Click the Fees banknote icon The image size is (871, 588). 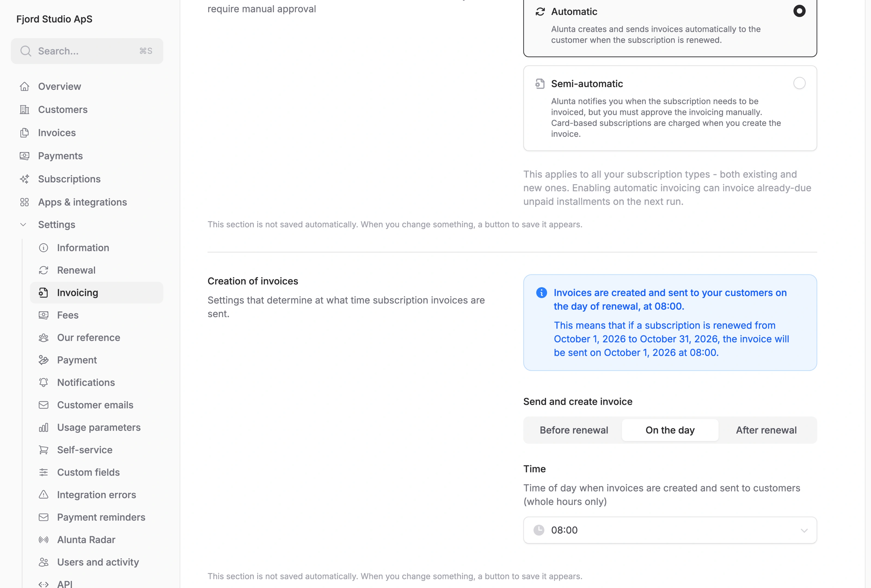pos(44,315)
